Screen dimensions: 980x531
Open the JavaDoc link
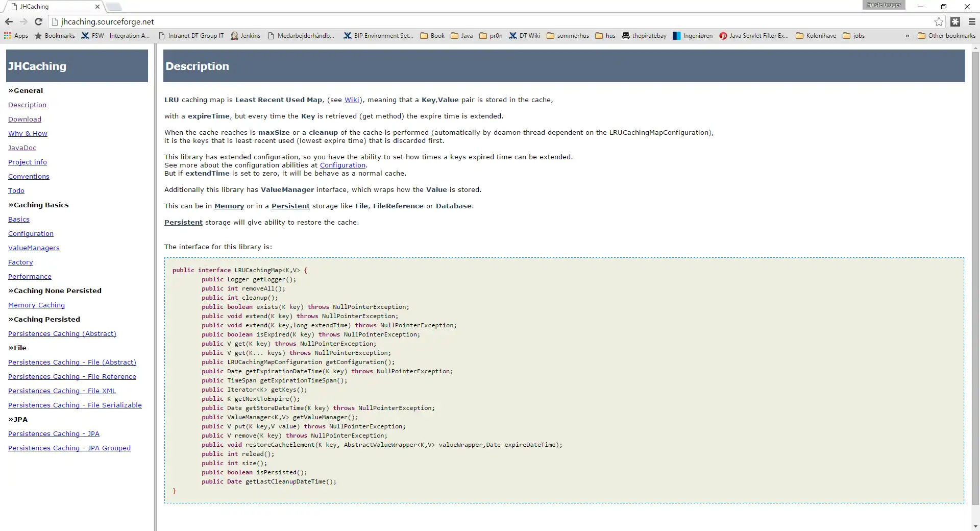pos(22,148)
